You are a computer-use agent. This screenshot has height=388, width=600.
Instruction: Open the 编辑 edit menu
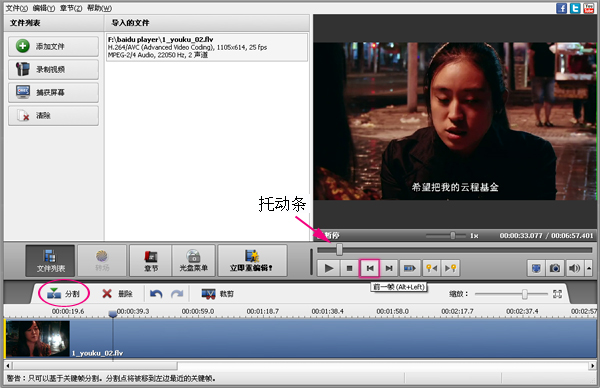click(44, 8)
